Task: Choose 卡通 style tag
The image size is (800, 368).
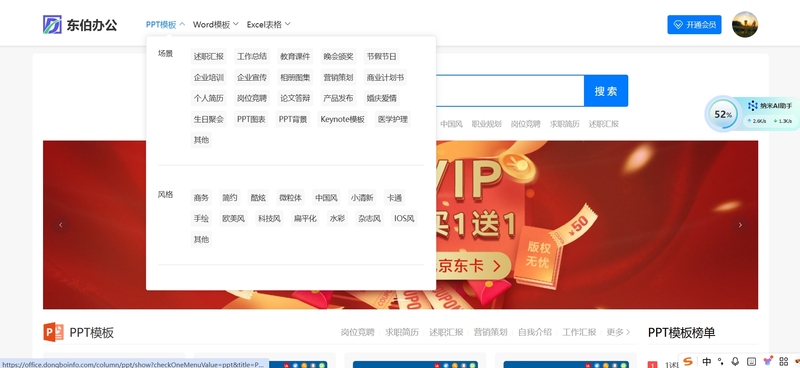Action: click(394, 198)
